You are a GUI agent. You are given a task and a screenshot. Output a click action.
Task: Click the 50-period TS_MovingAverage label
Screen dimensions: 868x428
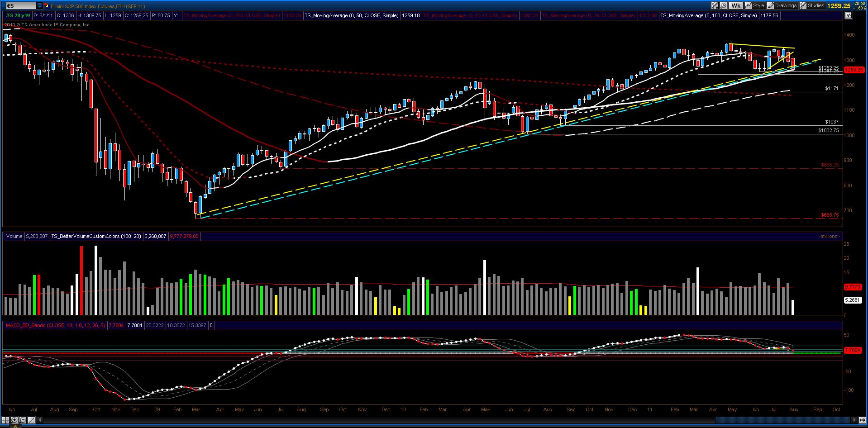coord(352,15)
